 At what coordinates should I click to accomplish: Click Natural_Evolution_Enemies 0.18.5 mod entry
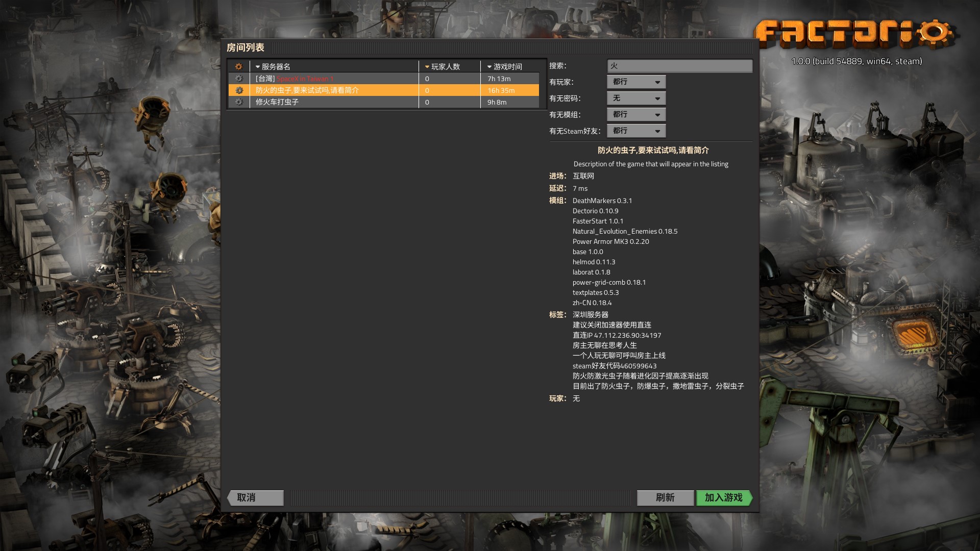(x=625, y=232)
